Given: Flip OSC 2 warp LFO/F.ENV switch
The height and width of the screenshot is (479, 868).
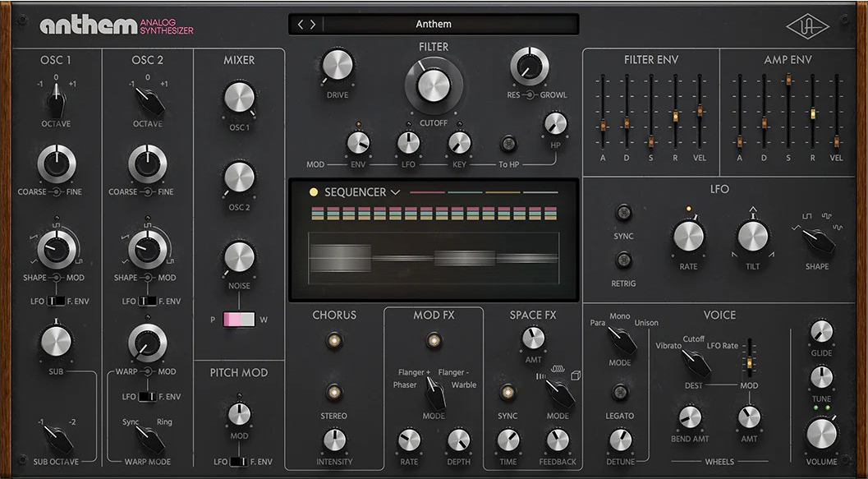Looking at the screenshot, I should coord(147,397).
